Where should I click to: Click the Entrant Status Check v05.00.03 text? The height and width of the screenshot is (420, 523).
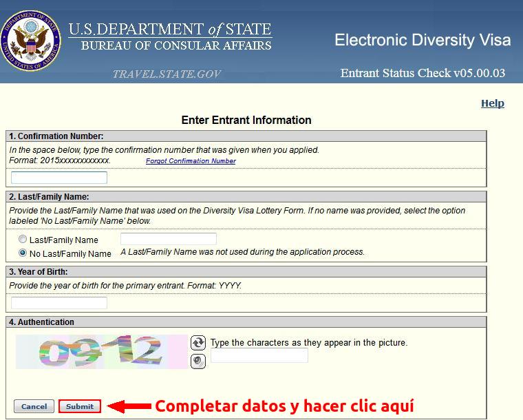423,73
